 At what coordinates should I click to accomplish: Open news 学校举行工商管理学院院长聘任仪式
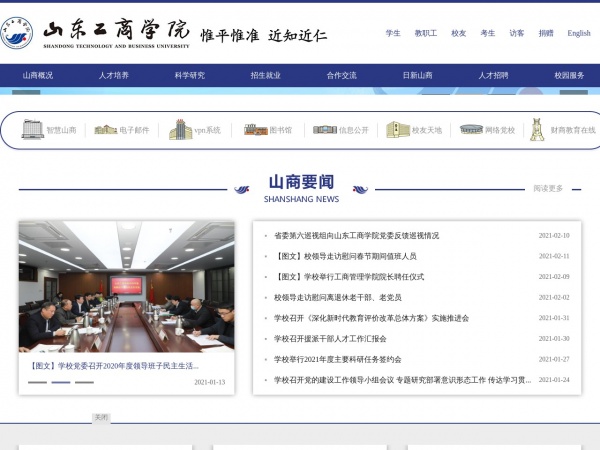click(x=349, y=277)
